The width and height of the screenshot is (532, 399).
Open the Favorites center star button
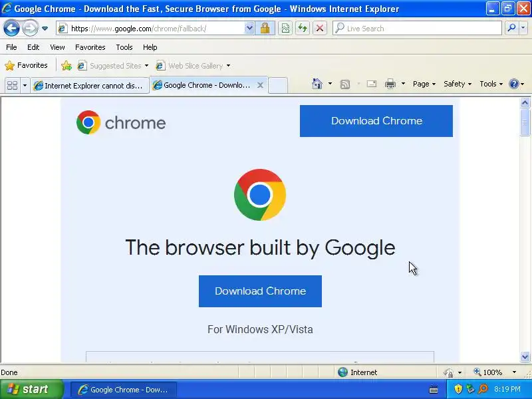27,65
